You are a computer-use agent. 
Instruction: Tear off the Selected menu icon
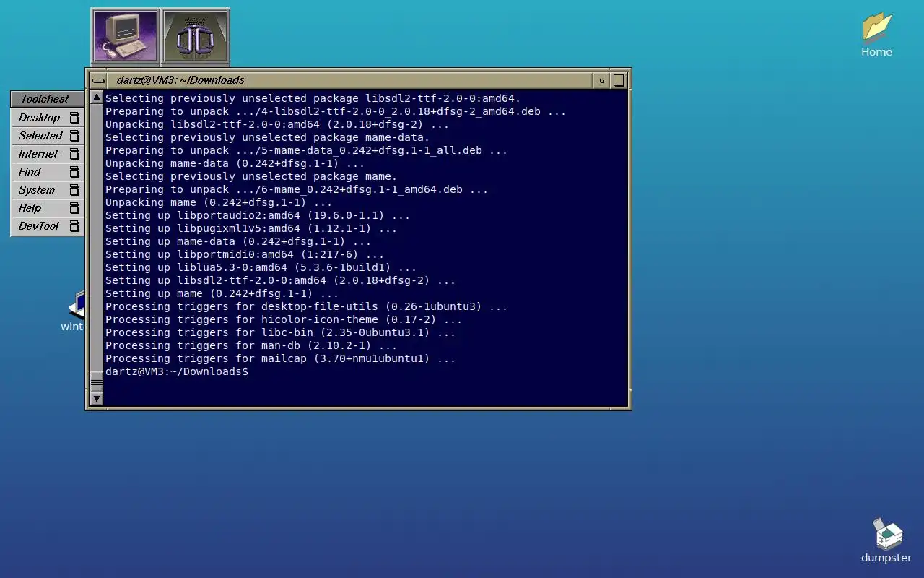coord(74,136)
